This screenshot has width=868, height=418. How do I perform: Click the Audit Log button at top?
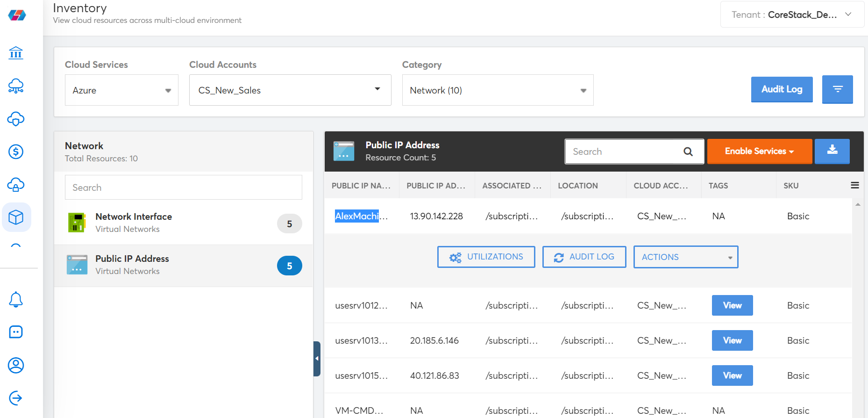point(782,89)
